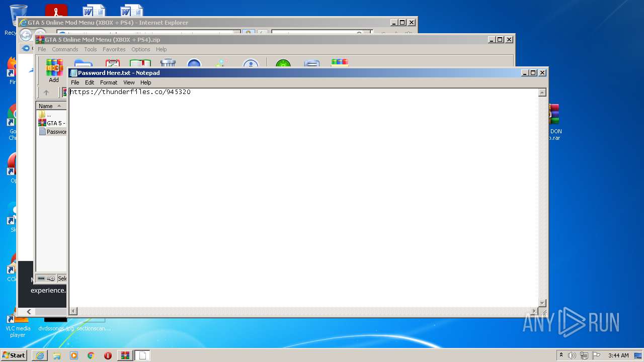Click WinRAR's Delete trash can toolbar icon
Image resolution: width=644 pixels, height=362 pixels.
[168, 63]
